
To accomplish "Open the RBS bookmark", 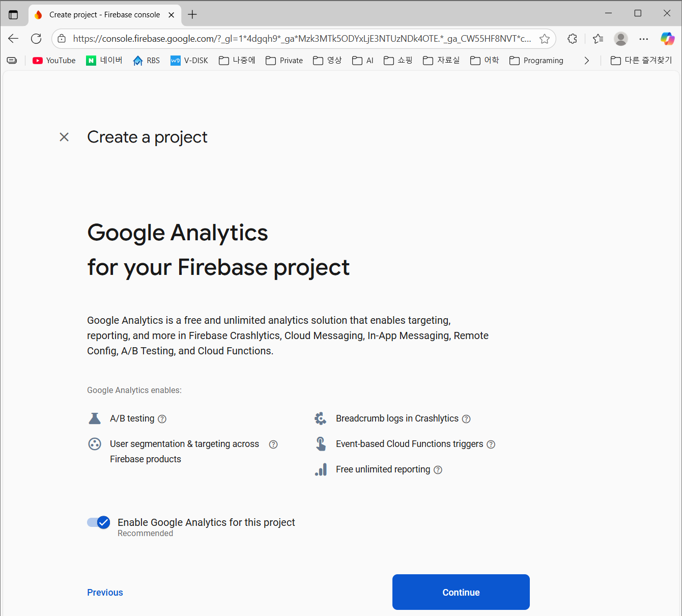I will [147, 61].
